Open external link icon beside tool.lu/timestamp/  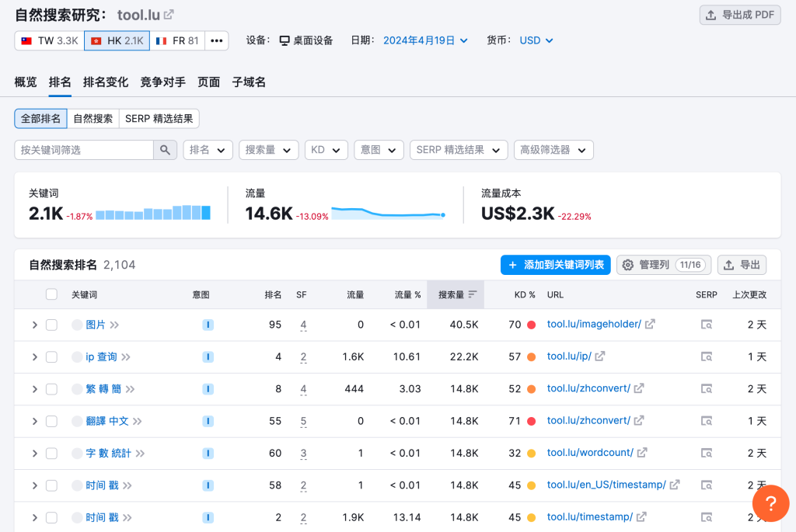[641, 516]
